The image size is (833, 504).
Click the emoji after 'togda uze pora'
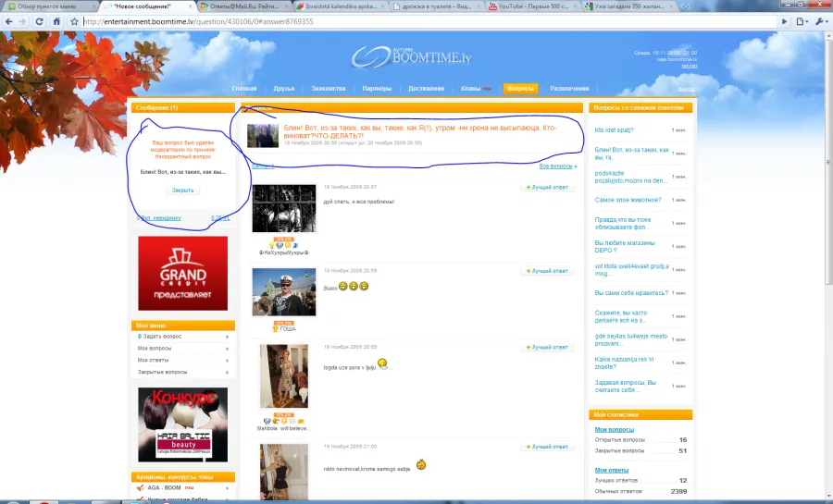(x=382, y=364)
